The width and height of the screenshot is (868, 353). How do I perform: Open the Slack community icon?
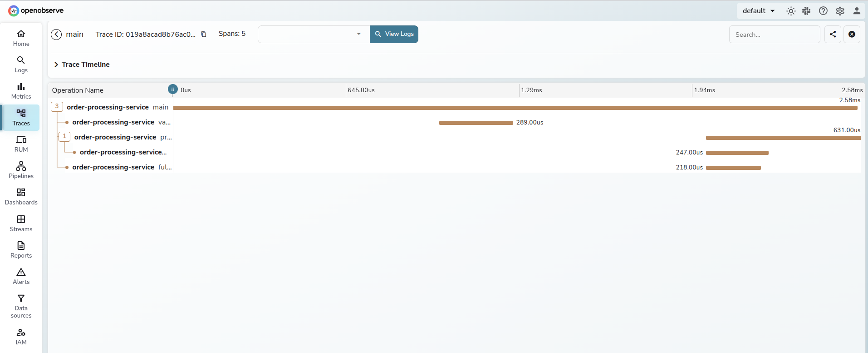coord(806,11)
